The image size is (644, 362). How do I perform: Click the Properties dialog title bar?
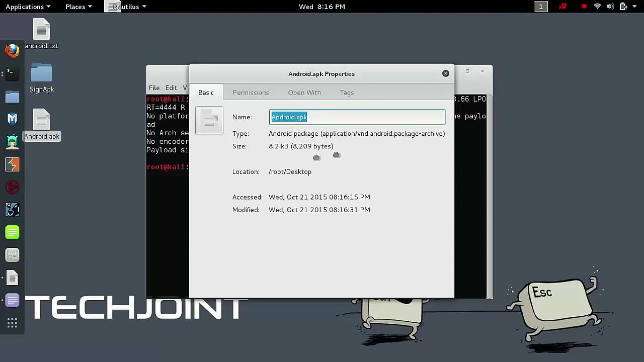pyautogui.click(x=321, y=73)
